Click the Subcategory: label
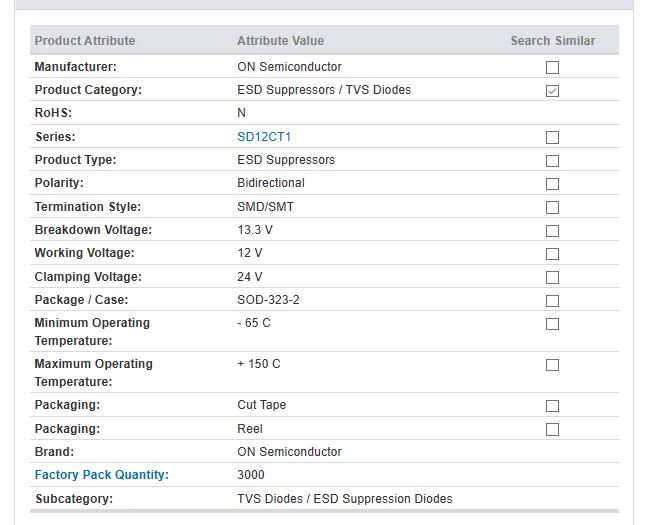 (74, 499)
